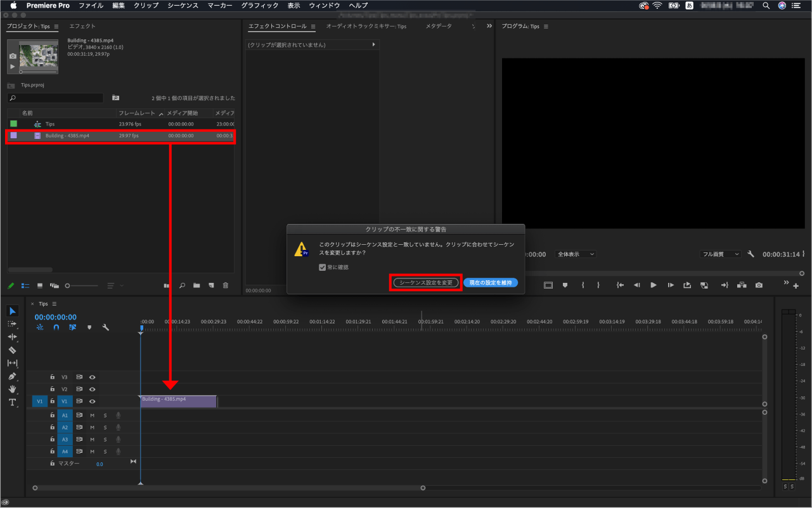Open program monitor panel menu
This screenshot has height=508, width=812.
click(546, 27)
